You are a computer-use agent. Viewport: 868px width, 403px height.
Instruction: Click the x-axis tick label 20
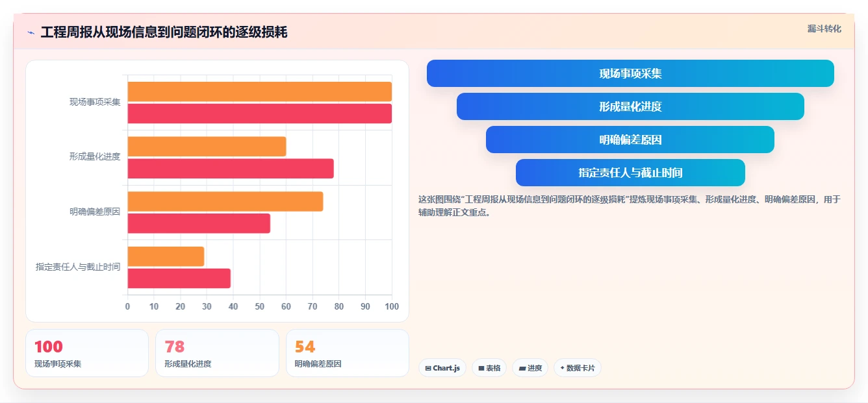pos(180,306)
